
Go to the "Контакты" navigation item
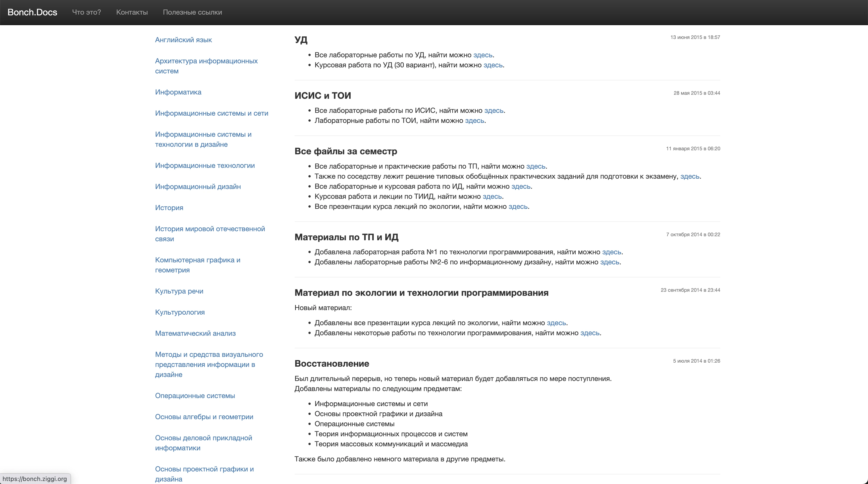[x=132, y=12]
